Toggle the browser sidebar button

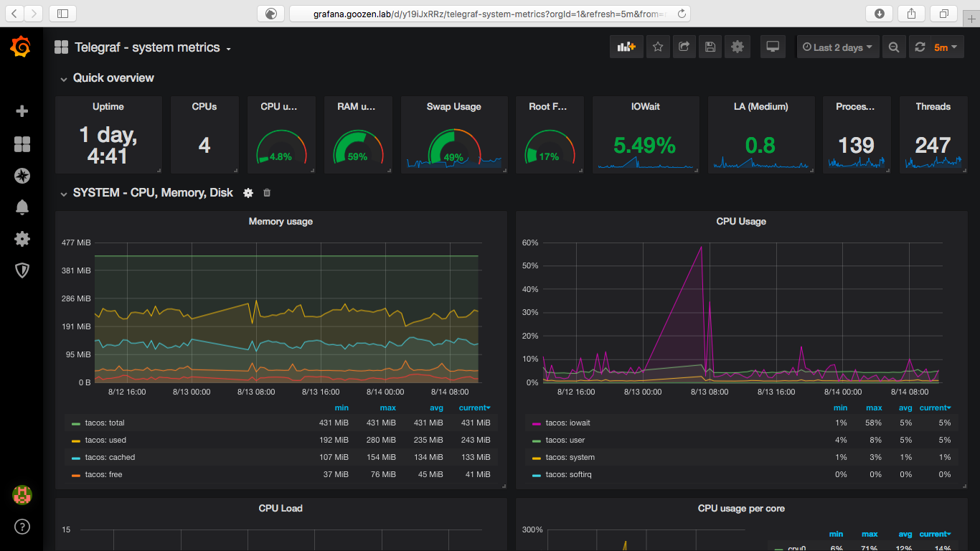[62, 13]
